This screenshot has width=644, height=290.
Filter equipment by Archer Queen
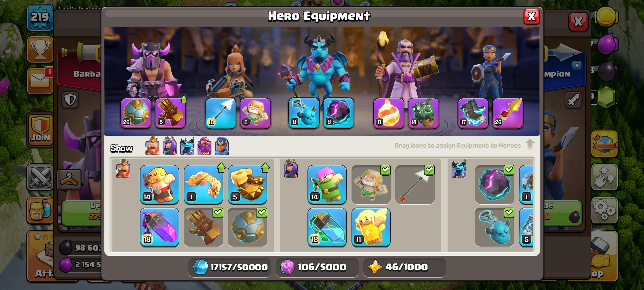point(170,146)
